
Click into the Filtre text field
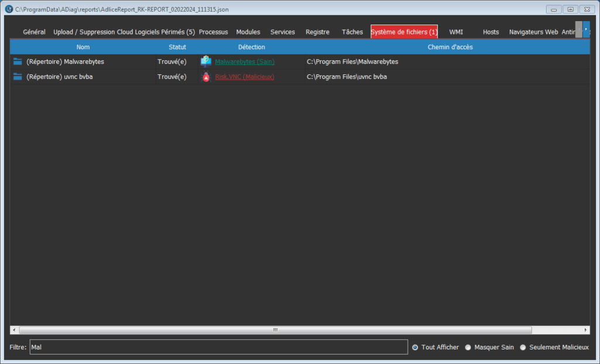click(218, 347)
